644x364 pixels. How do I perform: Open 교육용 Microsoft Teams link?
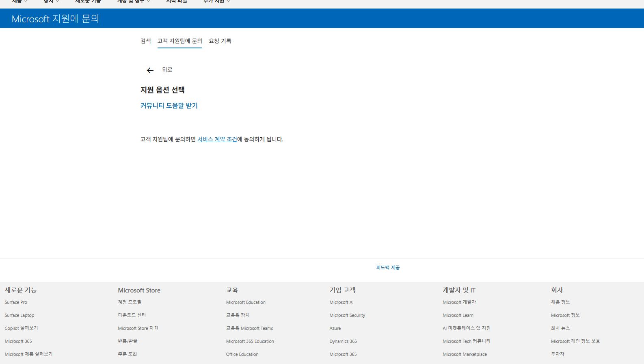click(250, 328)
